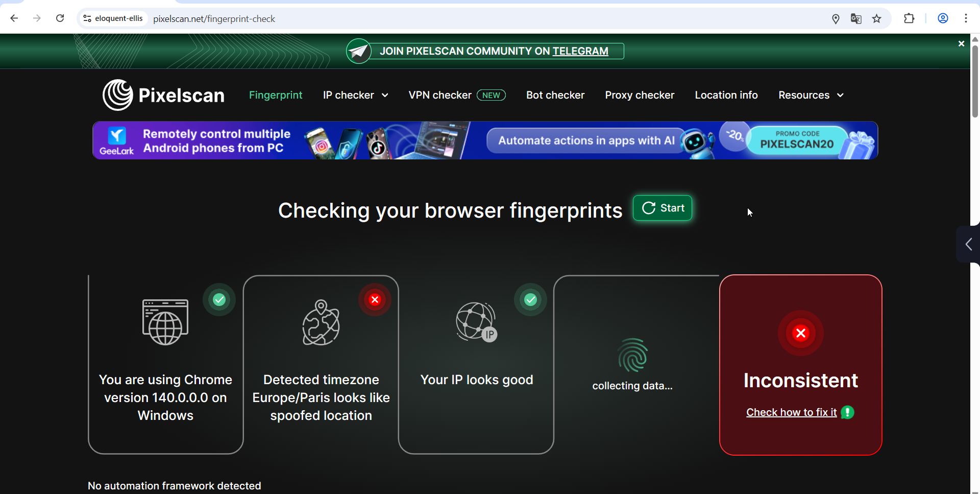
Task: Open VPN checker page
Action: pos(440,95)
